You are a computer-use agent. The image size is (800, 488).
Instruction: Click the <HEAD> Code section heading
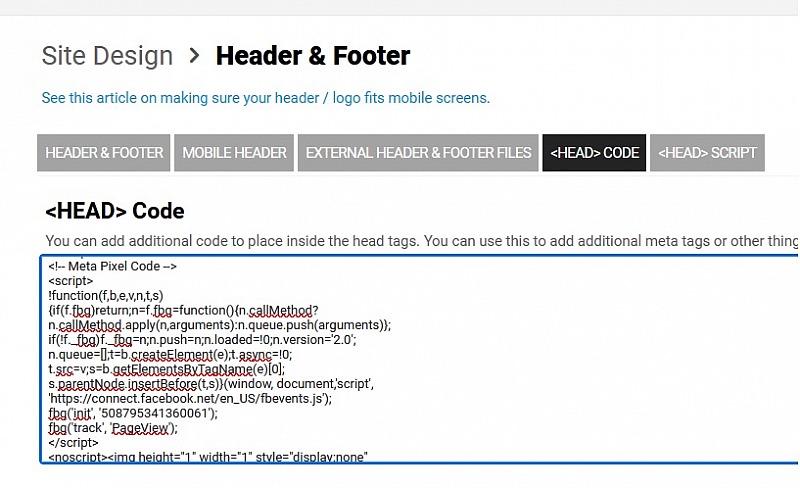point(115,211)
